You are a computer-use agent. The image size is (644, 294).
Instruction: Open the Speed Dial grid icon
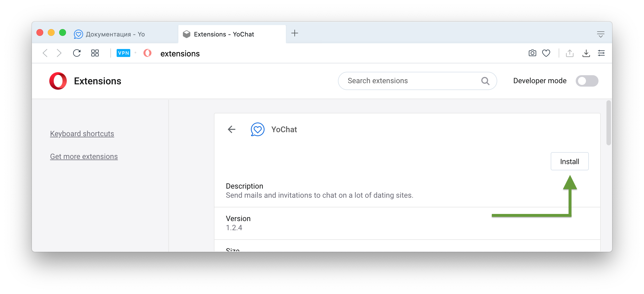(x=95, y=53)
